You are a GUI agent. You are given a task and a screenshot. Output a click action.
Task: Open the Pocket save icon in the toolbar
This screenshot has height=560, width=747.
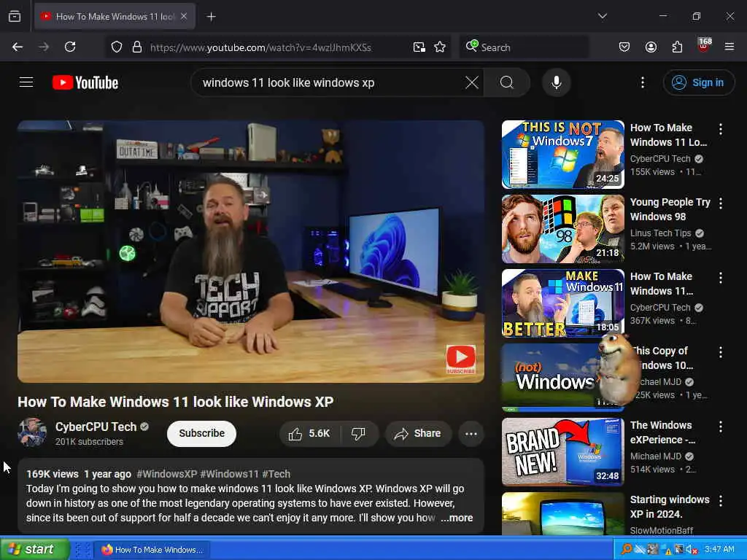pos(624,47)
